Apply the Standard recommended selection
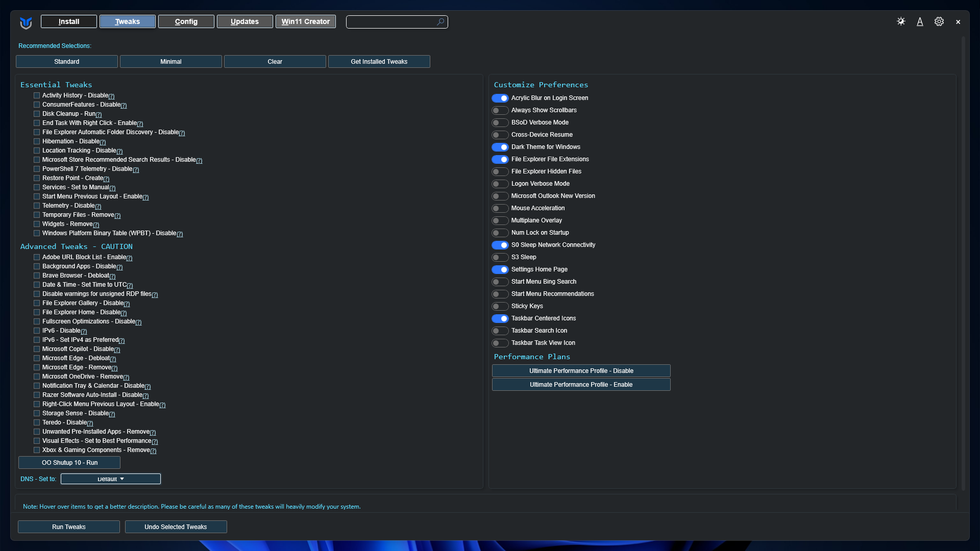 click(x=67, y=62)
